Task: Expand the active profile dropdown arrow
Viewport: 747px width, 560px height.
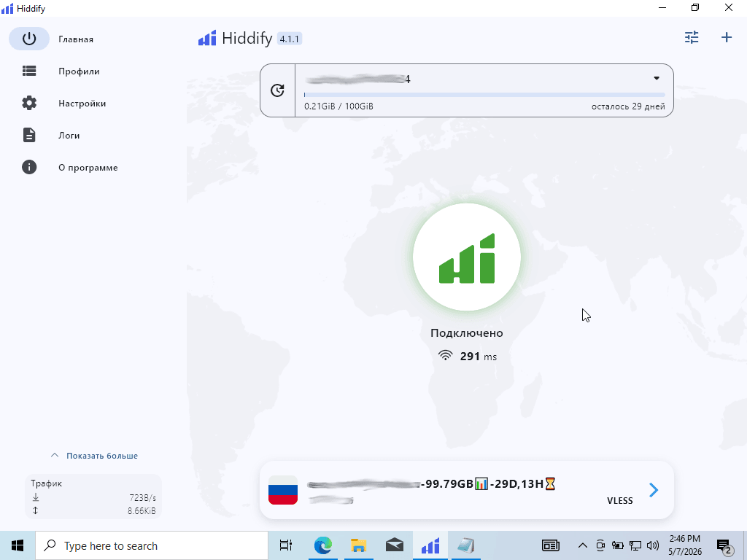Action: [x=657, y=78]
